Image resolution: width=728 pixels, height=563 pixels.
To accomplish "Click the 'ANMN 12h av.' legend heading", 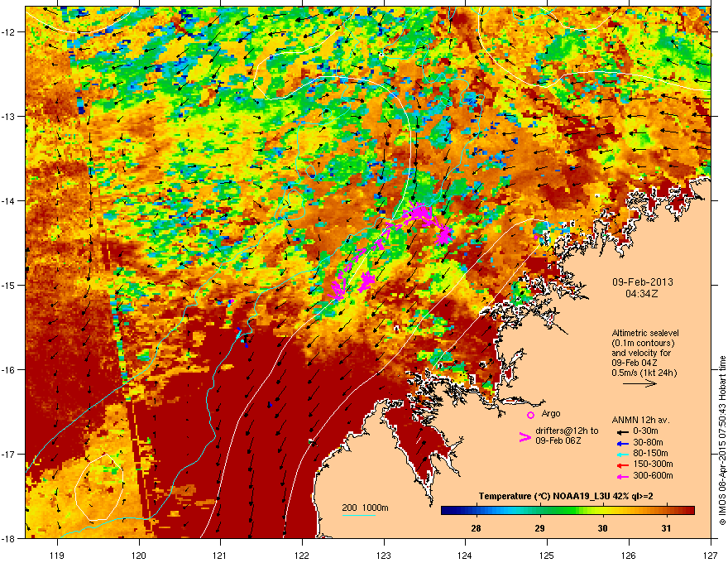I will coord(640,421).
